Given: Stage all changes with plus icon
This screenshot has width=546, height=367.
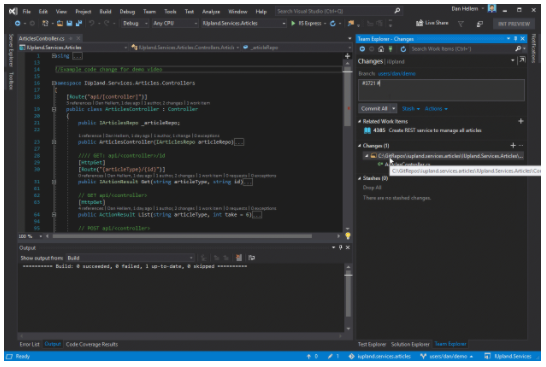Looking at the screenshot, I should click(513, 146).
